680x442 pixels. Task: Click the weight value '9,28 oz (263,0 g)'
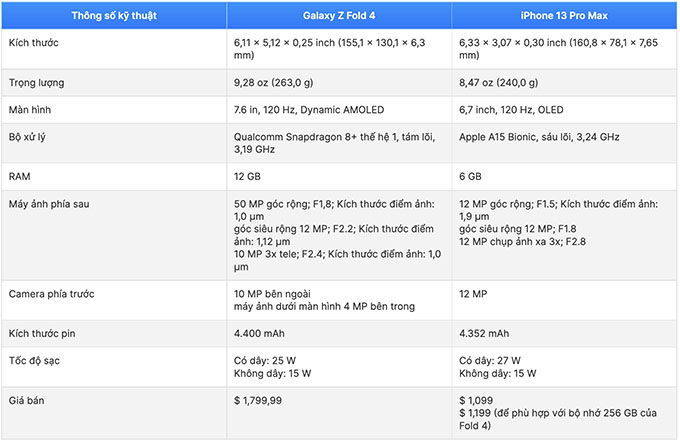273,82
